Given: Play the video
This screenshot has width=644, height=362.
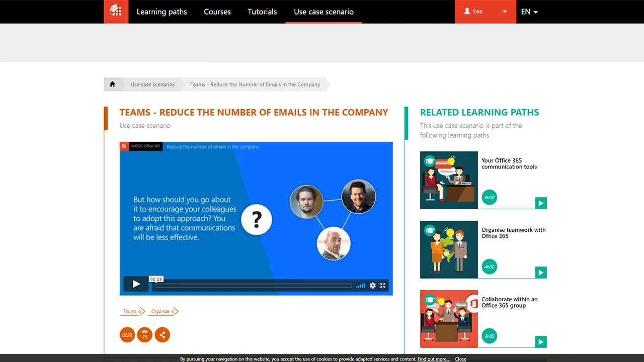Looking at the screenshot, I should [136, 284].
